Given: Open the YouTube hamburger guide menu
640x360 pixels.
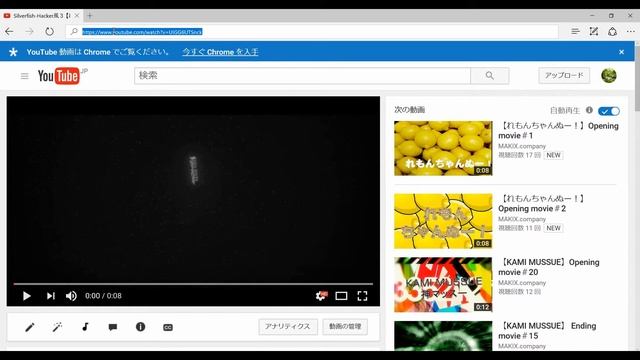Looking at the screenshot, I should click(x=24, y=76).
